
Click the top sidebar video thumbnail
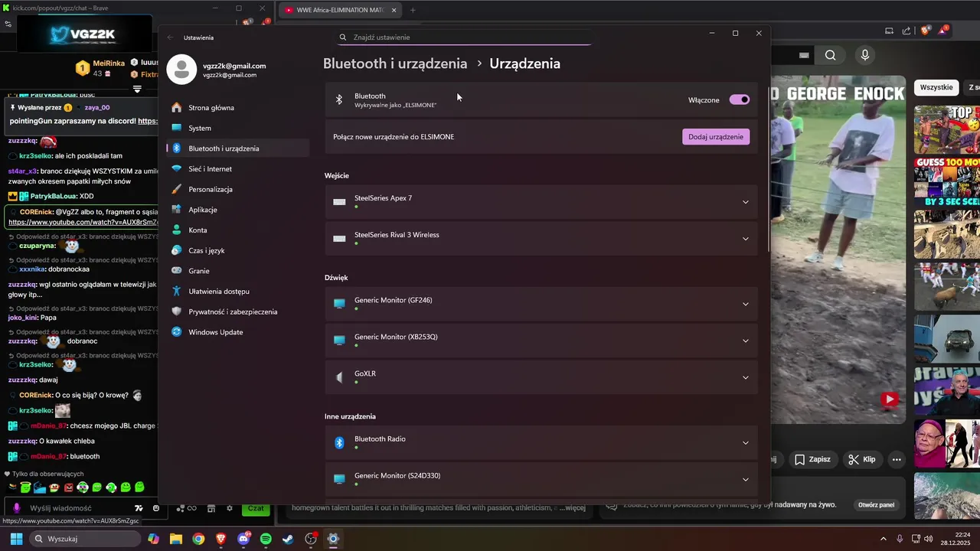tap(947, 129)
